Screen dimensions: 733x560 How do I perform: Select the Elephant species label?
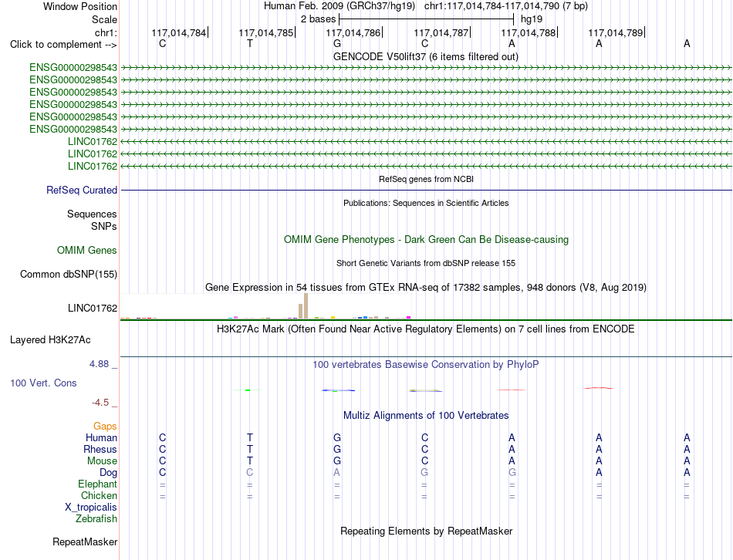click(x=97, y=484)
